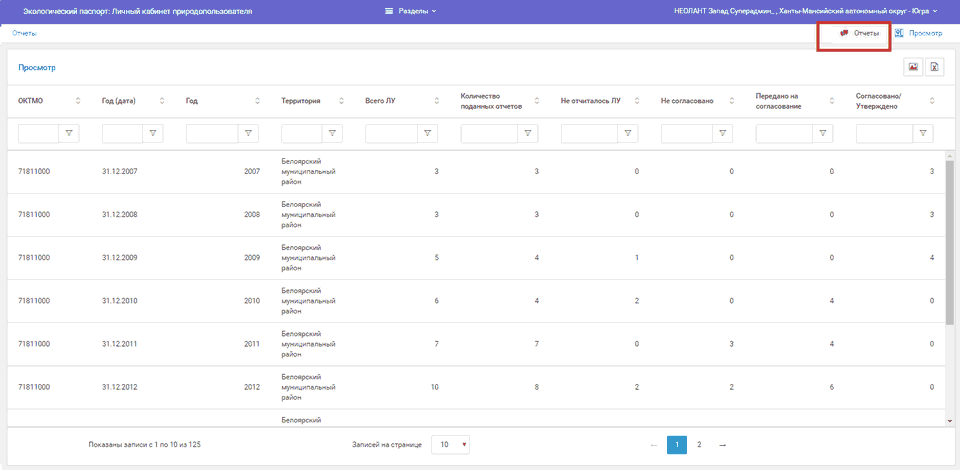Toggle sort on the ОКТМО column header
Image resolution: width=960 pixels, height=470 pixels.
78,101
